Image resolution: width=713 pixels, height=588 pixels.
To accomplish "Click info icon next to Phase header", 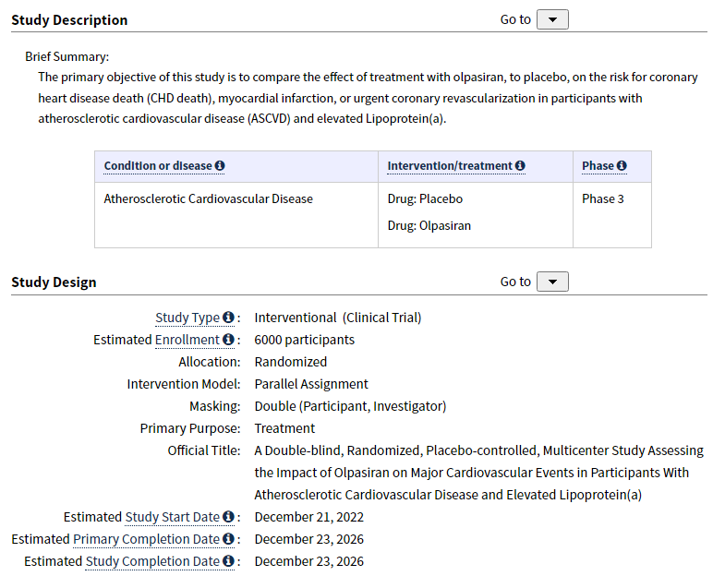I will click(x=622, y=166).
